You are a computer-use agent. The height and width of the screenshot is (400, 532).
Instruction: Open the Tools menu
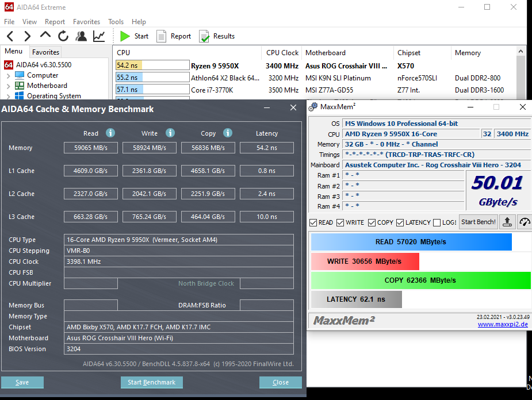tap(116, 22)
